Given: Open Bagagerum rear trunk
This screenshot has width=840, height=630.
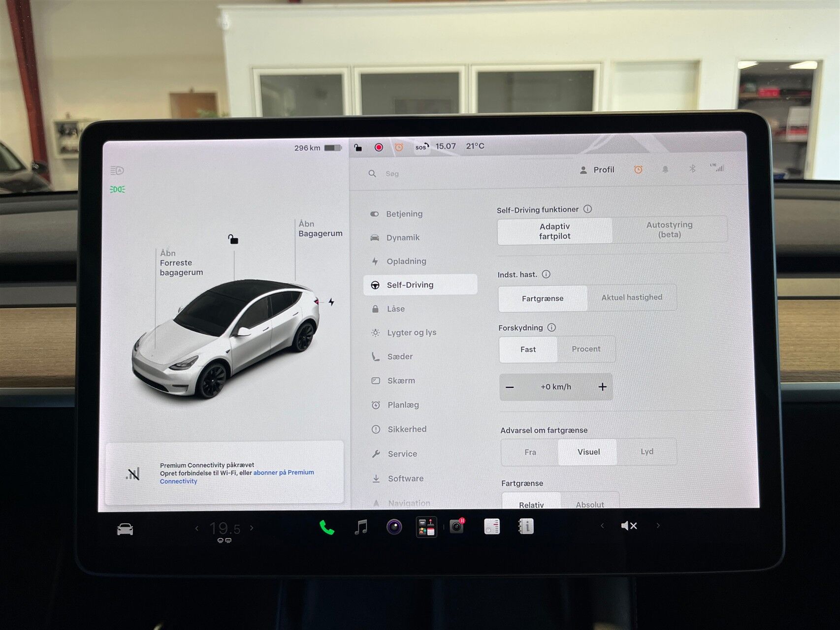Looking at the screenshot, I should (320, 228).
